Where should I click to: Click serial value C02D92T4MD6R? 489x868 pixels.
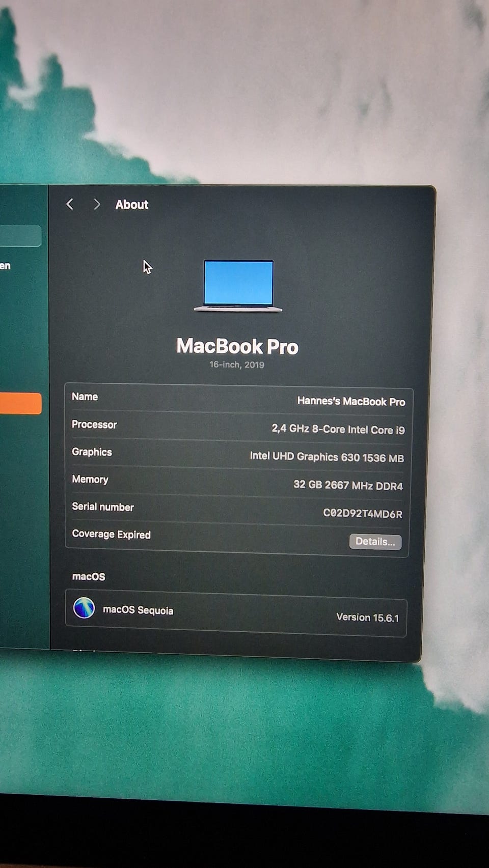pos(363,513)
